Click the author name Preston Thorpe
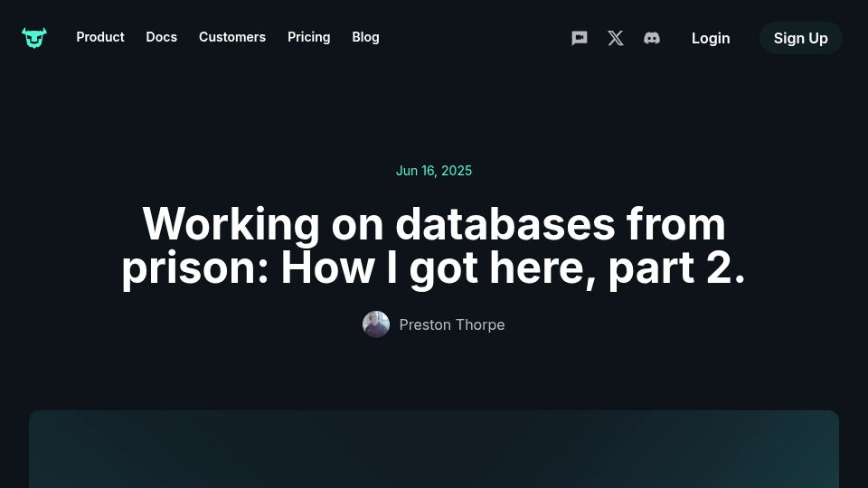Viewport: 868px width, 488px height. 452,324
